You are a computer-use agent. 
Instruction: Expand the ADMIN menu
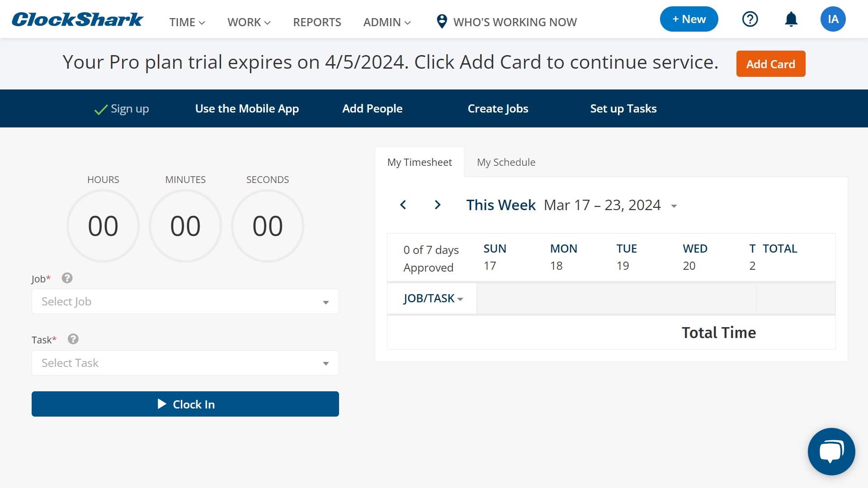387,22
